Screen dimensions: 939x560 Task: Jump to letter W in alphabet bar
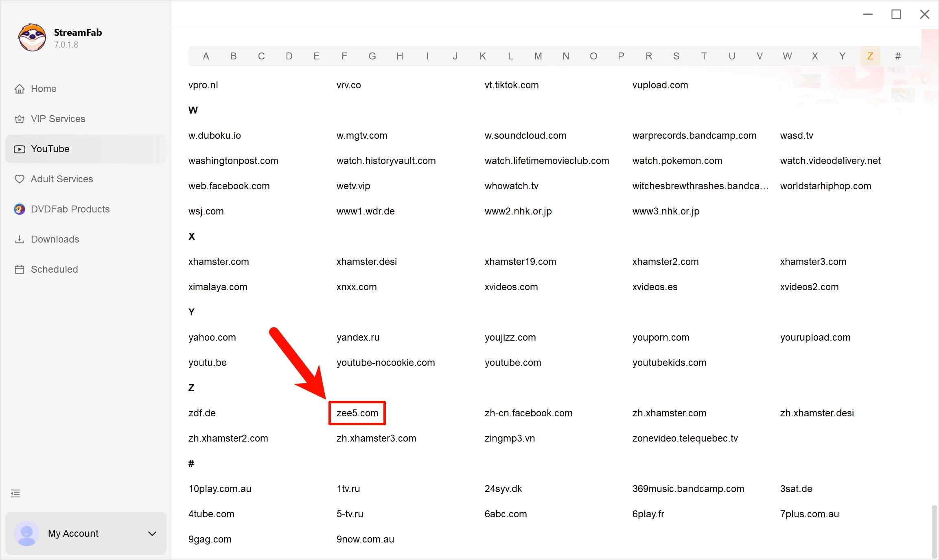(787, 56)
